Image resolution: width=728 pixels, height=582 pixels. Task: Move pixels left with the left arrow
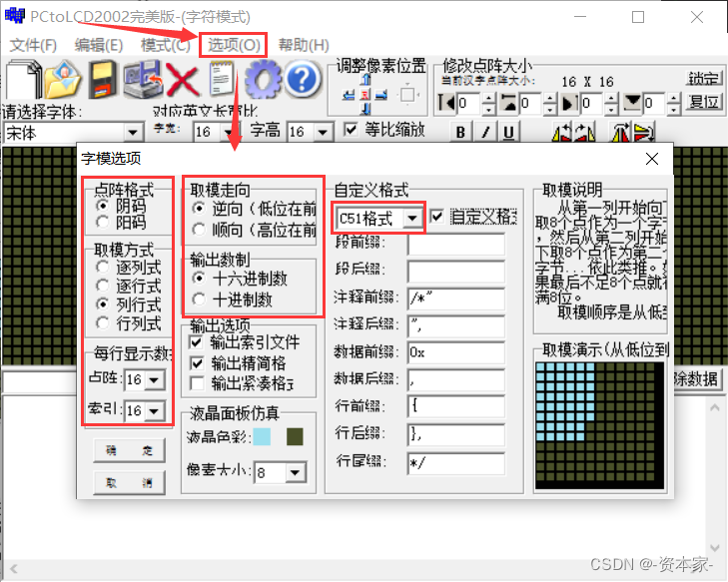click(349, 95)
